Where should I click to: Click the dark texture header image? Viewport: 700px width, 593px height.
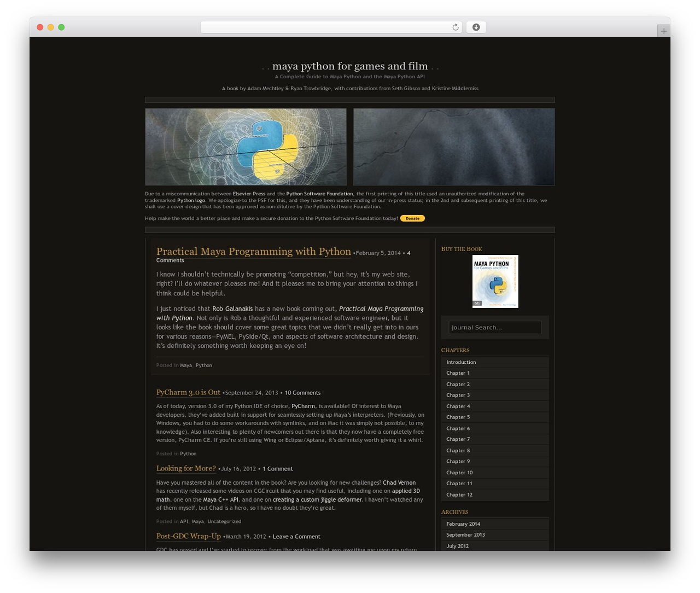point(454,147)
